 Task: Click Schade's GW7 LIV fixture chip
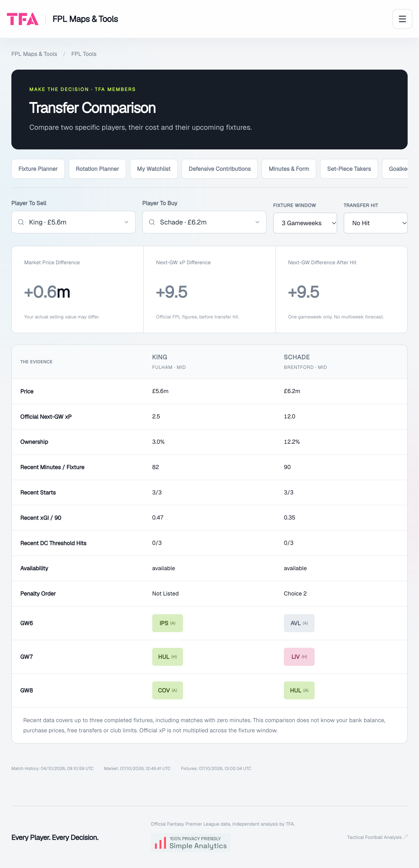[299, 657]
